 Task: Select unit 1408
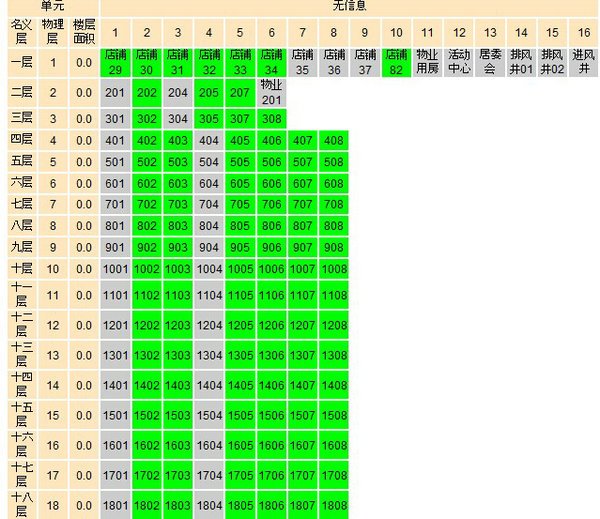tap(334, 385)
